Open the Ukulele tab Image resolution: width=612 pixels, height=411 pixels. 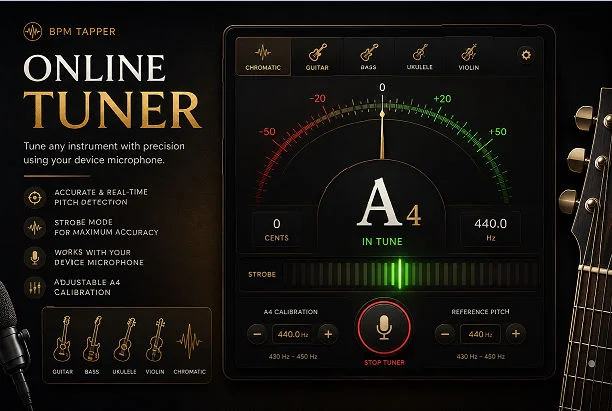[x=420, y=57]
